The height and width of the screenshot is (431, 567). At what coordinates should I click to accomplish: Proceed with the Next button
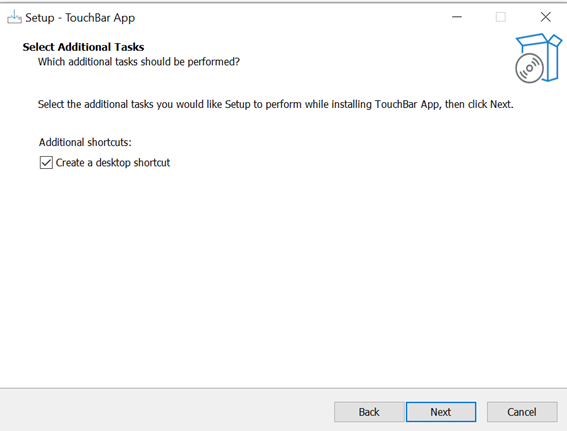click(441, 412)
